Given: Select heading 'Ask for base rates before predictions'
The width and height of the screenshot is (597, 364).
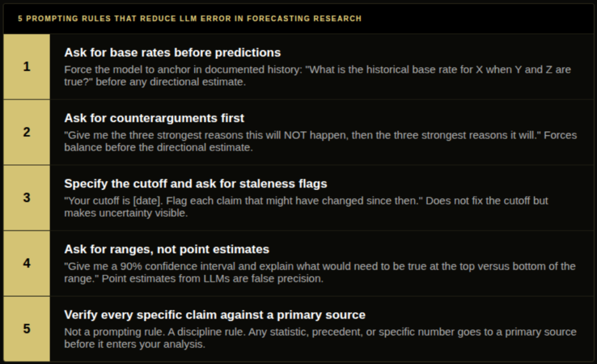Looking at the screenshot, I should (173, 52).
